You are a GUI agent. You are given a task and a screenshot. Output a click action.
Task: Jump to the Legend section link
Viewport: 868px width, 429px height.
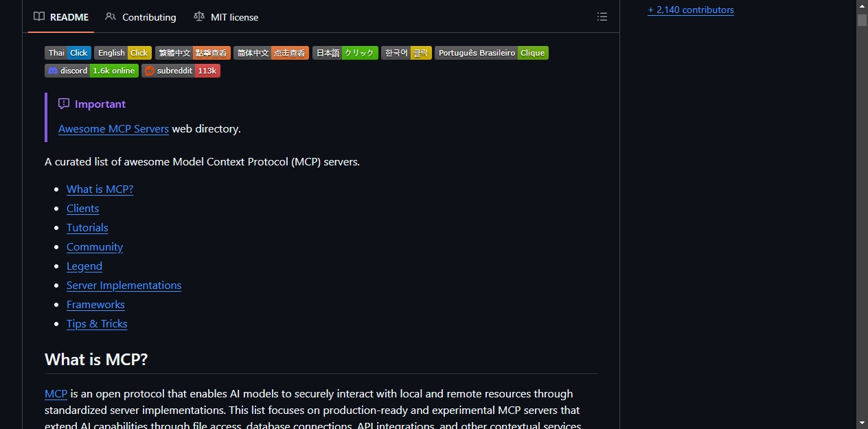pyautogui.click(x=84, y=266)
